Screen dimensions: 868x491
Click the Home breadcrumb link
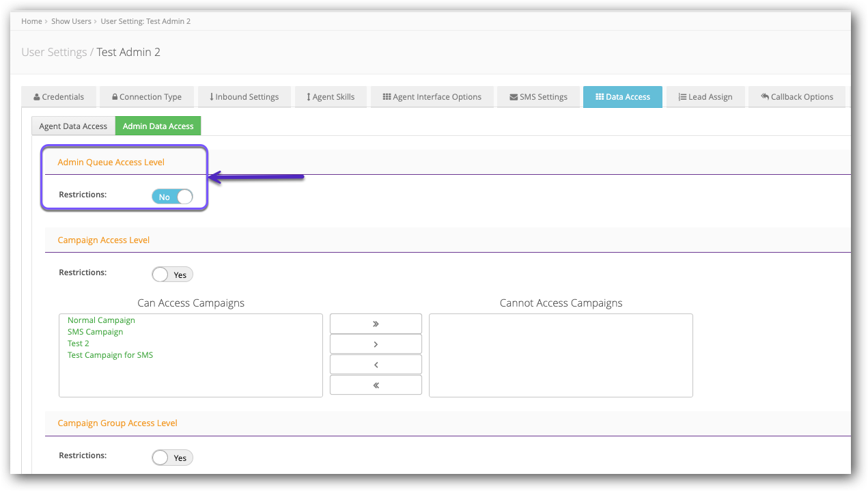click(x=31, y=21)
